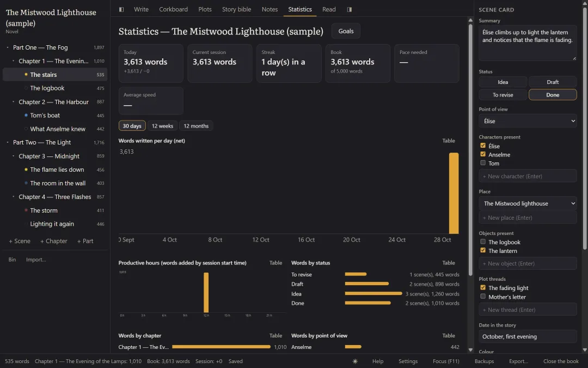Open the Bin link in sidebar

click(x=13, y=260)
